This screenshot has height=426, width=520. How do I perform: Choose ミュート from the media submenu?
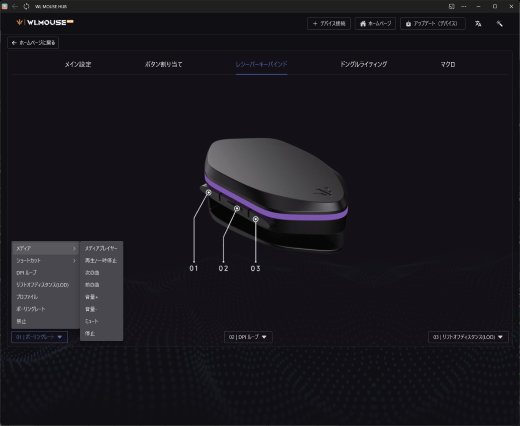101,321
